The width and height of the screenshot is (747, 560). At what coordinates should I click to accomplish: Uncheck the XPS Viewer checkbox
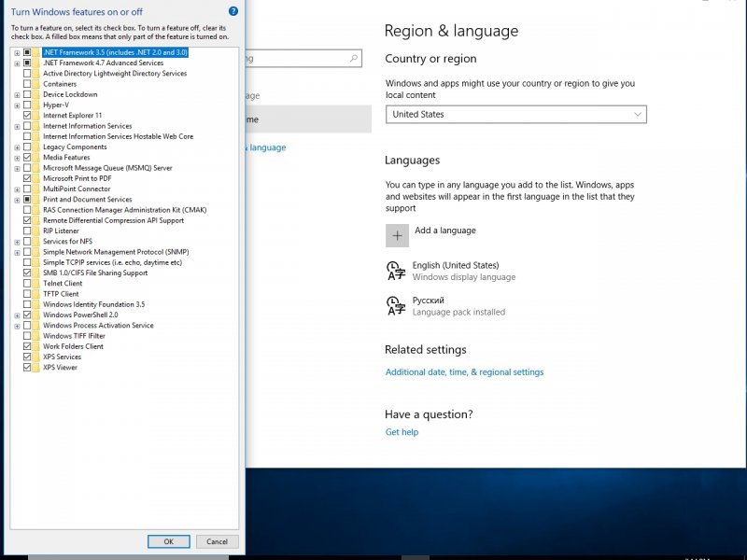pos(27,367)
